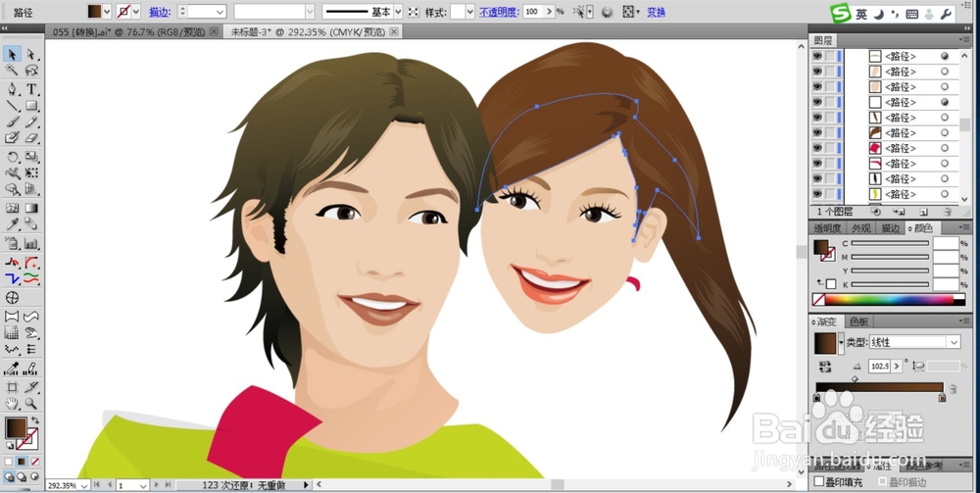980x493 pixels.
Task: Select the Rotate tool
Action: coord(12,157)
